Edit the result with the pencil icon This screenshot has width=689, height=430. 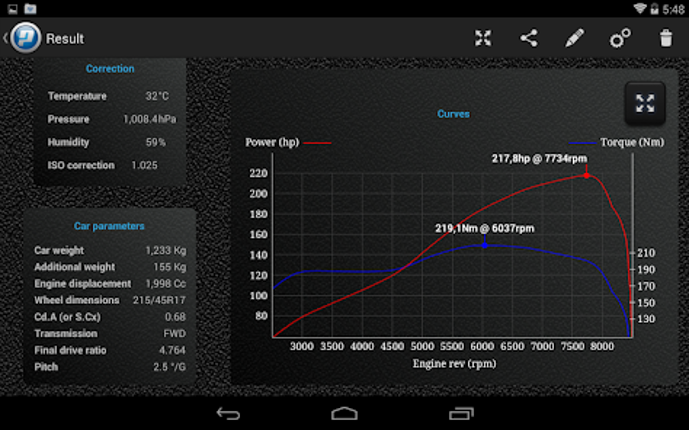[574, 39]
